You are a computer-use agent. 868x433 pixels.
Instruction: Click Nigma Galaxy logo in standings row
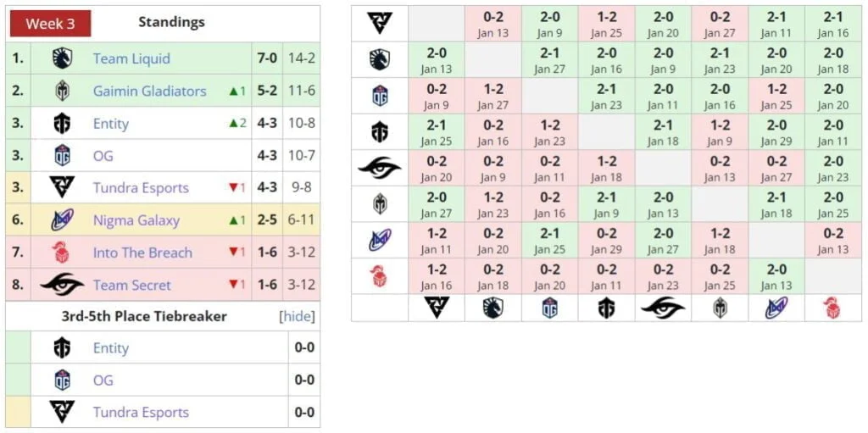tap(63, 220)
